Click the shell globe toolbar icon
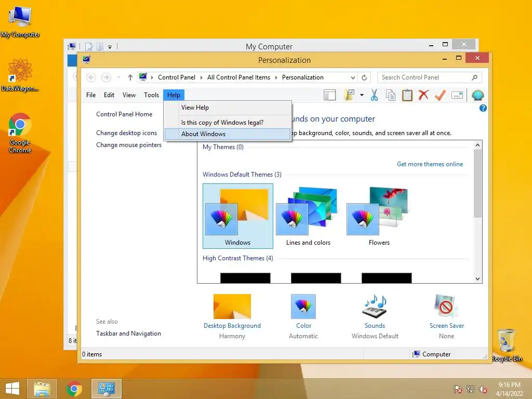Image resolution: width=532 pixels, height=399 pixels. pyautogui.click(x=478, y=96)
